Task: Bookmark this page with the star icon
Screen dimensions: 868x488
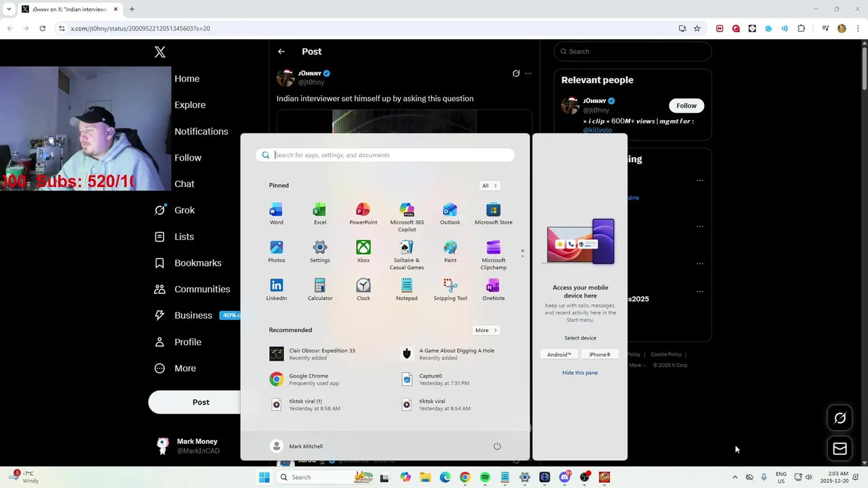Action: (x=697, y=28)
